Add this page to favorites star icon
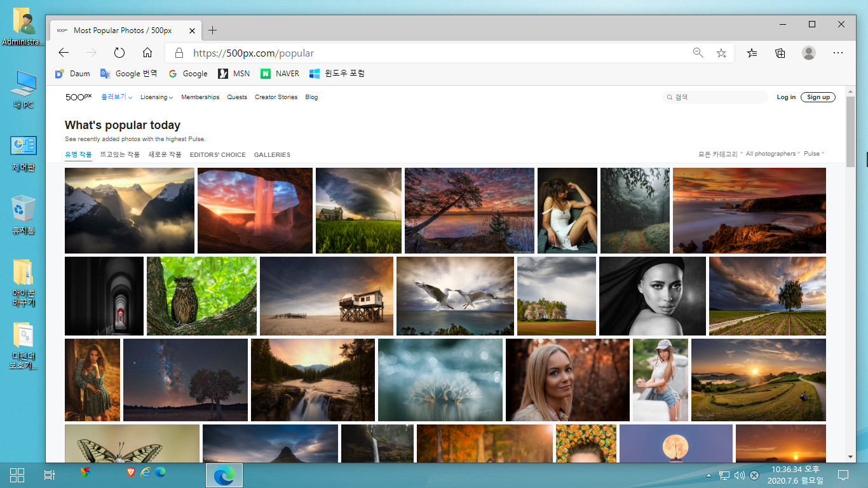This screenshot has width=868, height=488. point(721,53)
